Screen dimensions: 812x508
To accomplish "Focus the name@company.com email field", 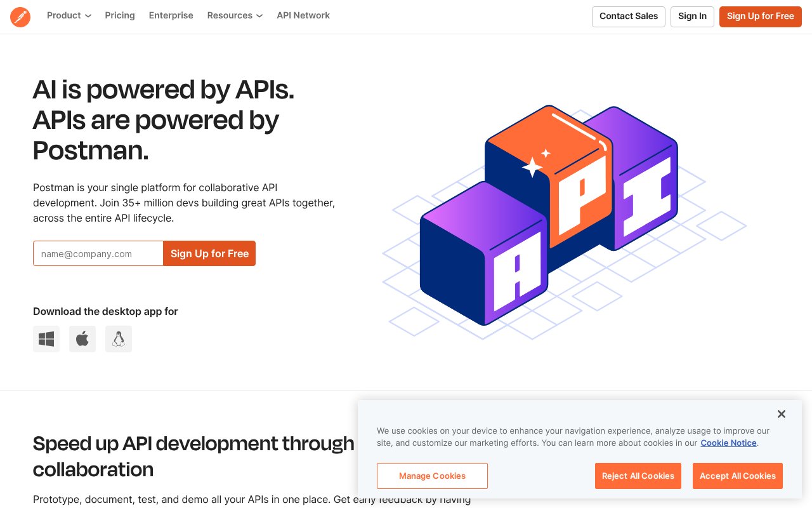I will click(98, 253).
